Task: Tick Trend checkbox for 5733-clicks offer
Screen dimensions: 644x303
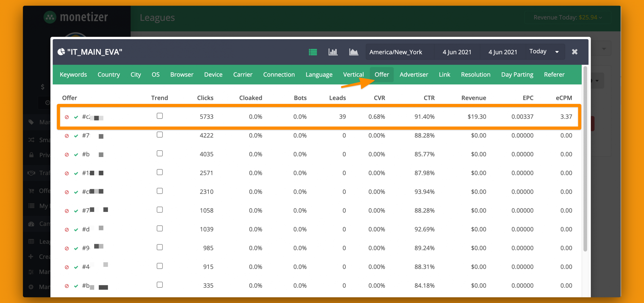Action: [160, 116]
